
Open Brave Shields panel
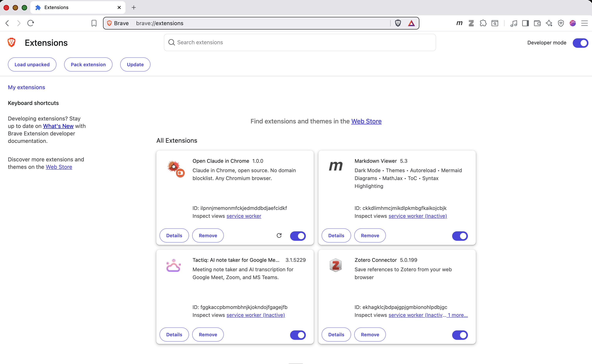[398, 23]
